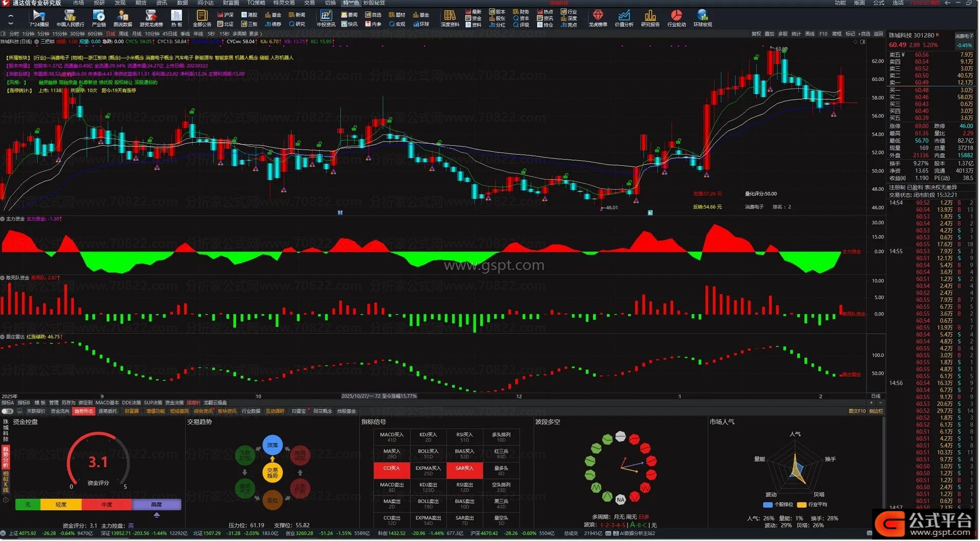Select the purple 高度 level bar
The image size is (980, 541).
pos(156,505)
